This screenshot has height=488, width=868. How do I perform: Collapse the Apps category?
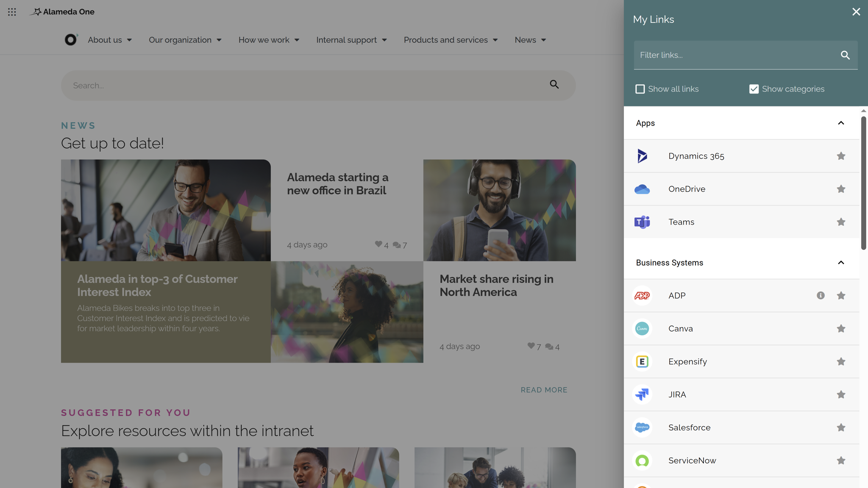(x=841, y=123)
